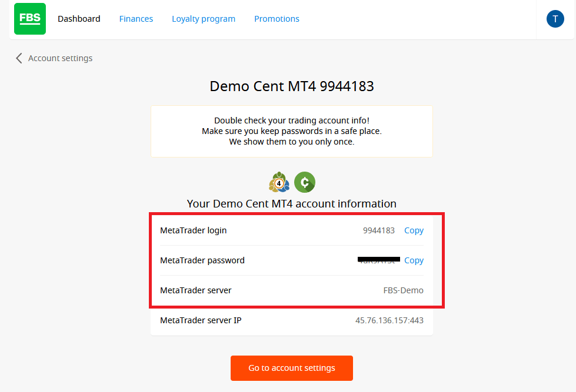
Task: Select the server IP 45.76.136.157:443
Action: pyautogui.click(x=389, y=320)
